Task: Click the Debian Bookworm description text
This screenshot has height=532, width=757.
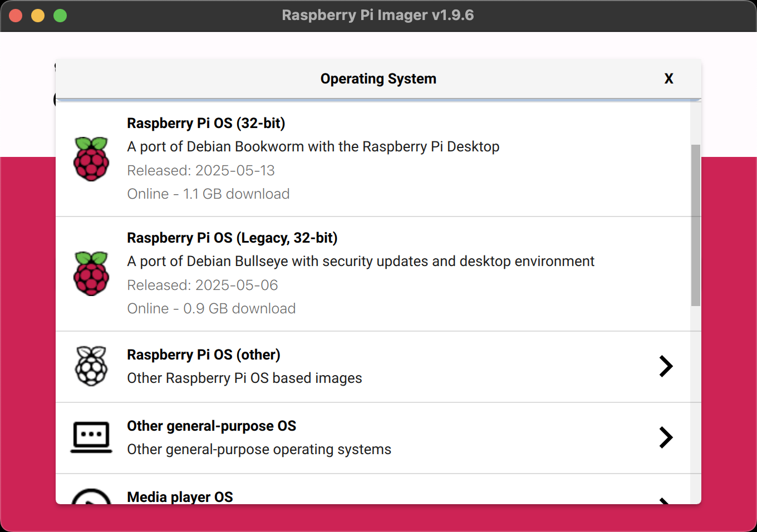Action: pos(313,146)
